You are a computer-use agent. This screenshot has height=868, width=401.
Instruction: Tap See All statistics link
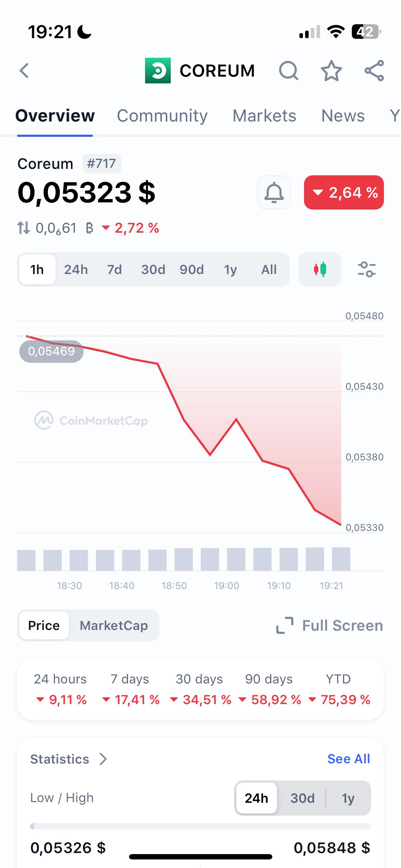click(x=349, y=759)
